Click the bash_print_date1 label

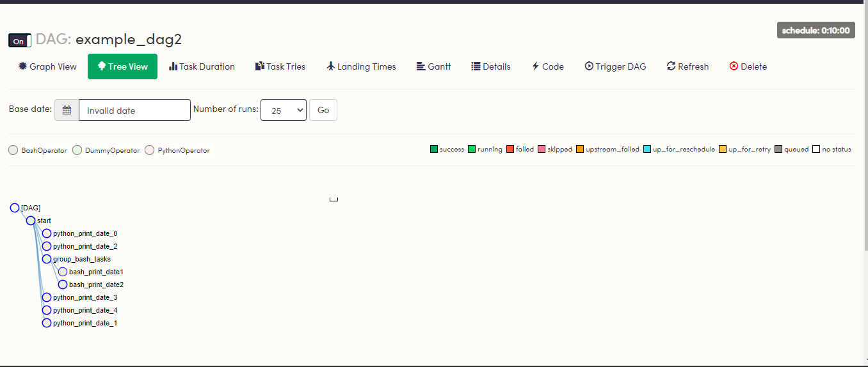point(96,272)
